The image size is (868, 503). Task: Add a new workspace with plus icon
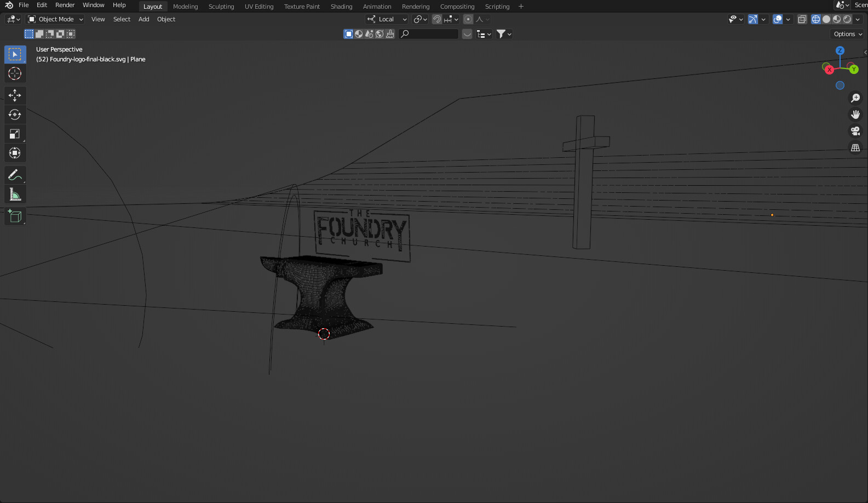tap(521, 7)
